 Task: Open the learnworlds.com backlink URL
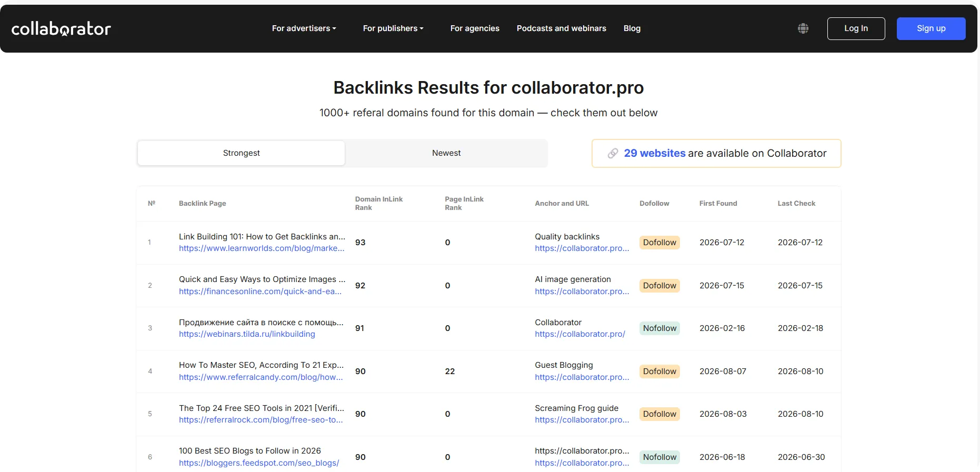click(x=262, y=248)
